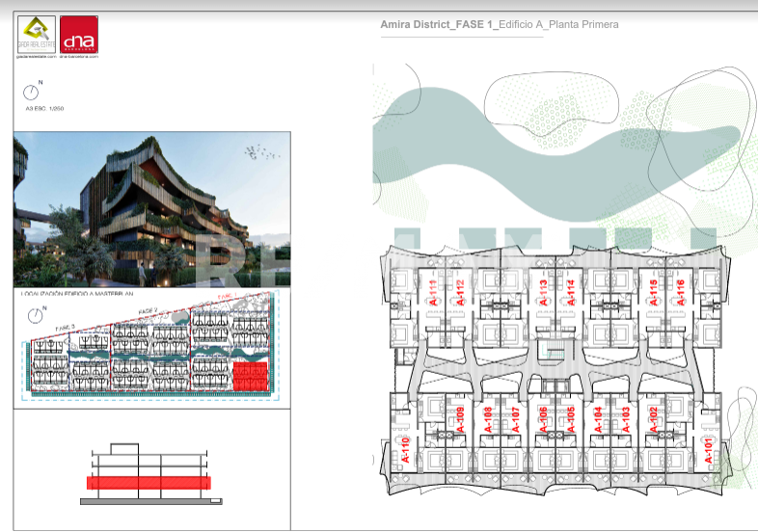Image resolution: width=758 pixels, height=532 pixels.
Task: Select apartment label A-114
Action: [x=571, y=292]
